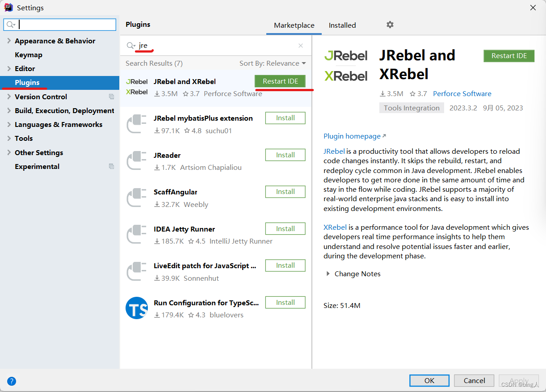The height and width of the screenshot is (392, 546).
Task: Expand the Editor settings section
Action: 9,68
